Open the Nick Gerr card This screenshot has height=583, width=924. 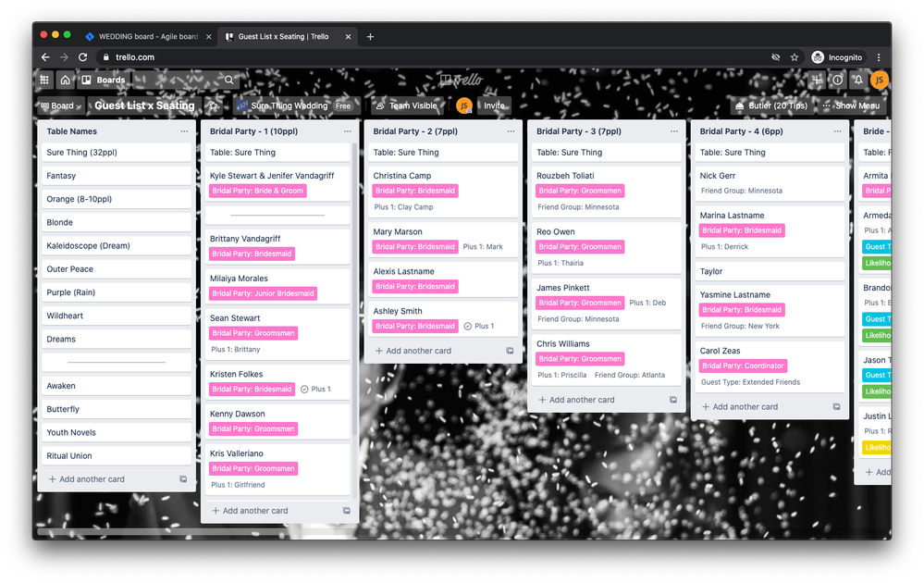768,183
